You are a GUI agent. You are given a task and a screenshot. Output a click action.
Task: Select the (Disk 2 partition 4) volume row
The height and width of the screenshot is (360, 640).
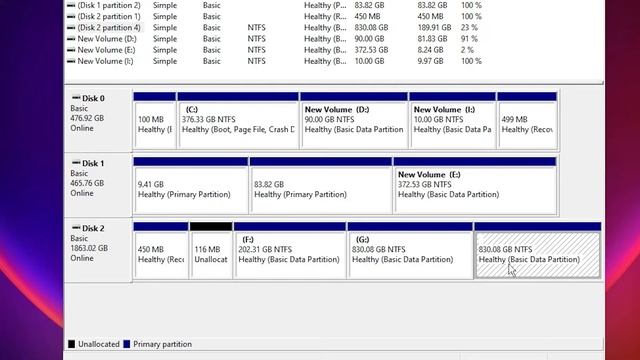[x=273, y=28]
